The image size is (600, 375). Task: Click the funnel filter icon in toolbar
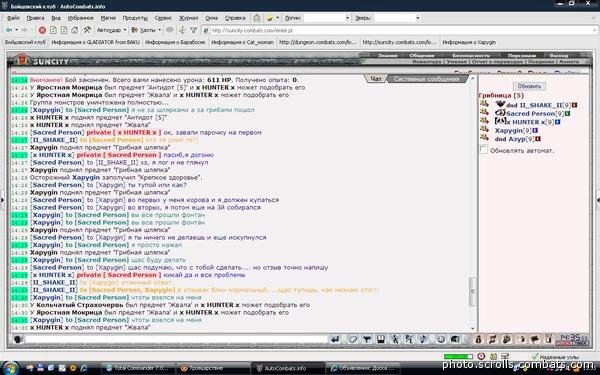point(194,30)
